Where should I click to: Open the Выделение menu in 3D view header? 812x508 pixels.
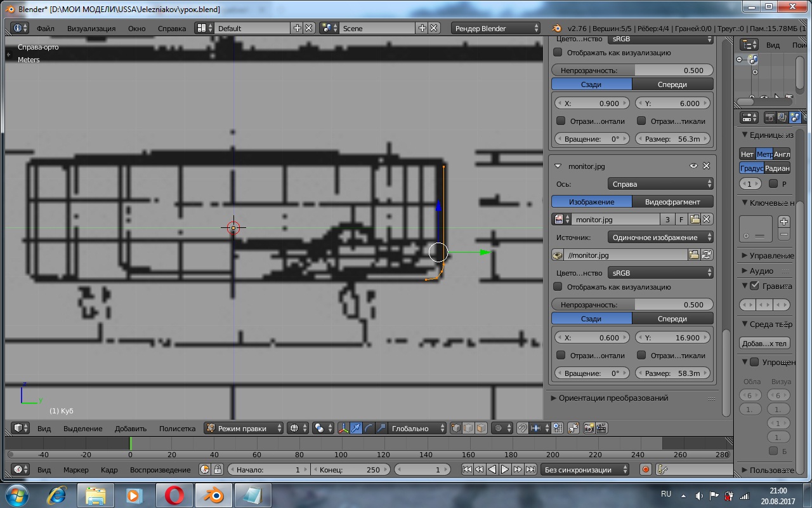[82, 428]
